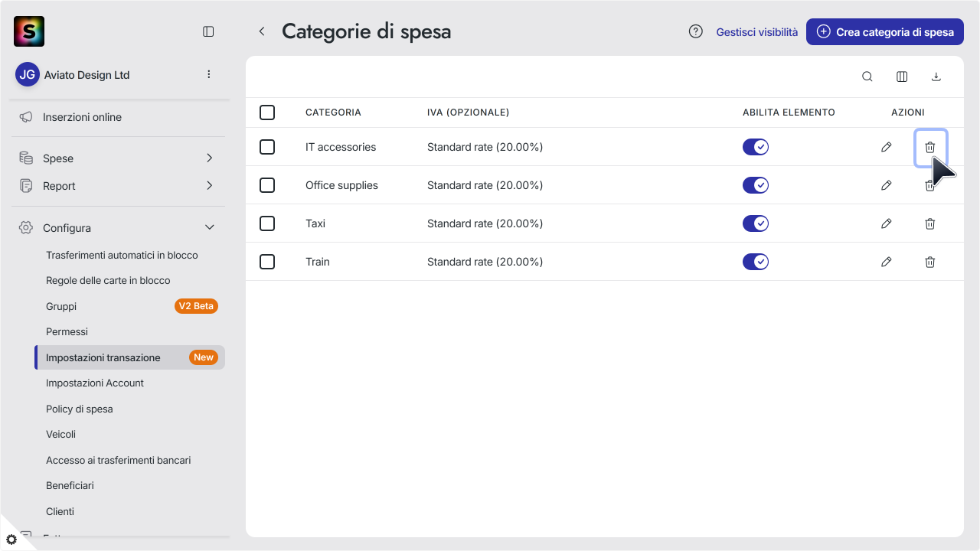Click the gear icon next to Configura
This screenshot has height=551, width=980.
click(26, 228)
